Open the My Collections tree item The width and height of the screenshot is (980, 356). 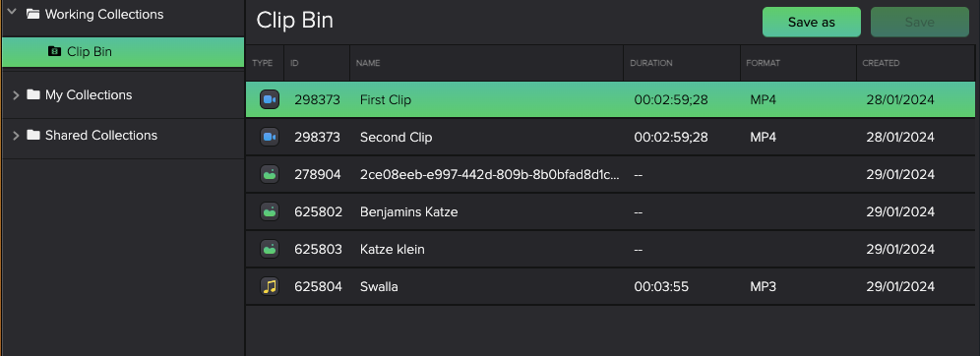89,95
